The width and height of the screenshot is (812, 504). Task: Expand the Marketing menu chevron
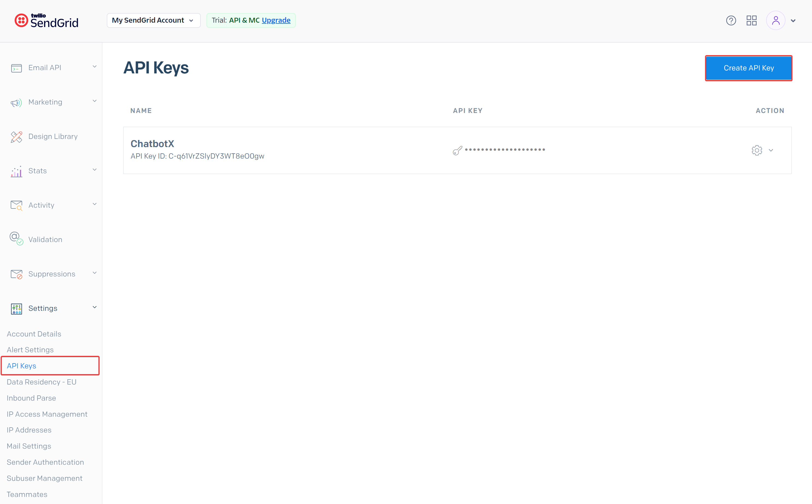[95, 101]
